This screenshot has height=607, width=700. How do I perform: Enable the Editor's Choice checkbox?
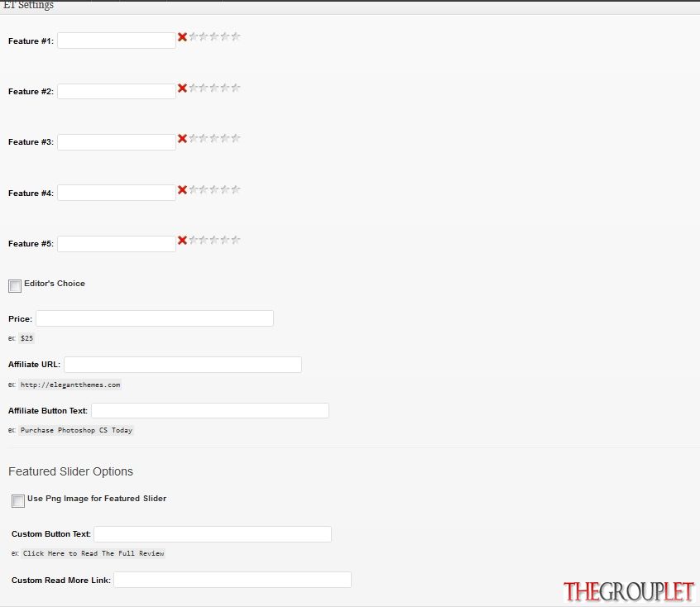[x=15, y=286]
